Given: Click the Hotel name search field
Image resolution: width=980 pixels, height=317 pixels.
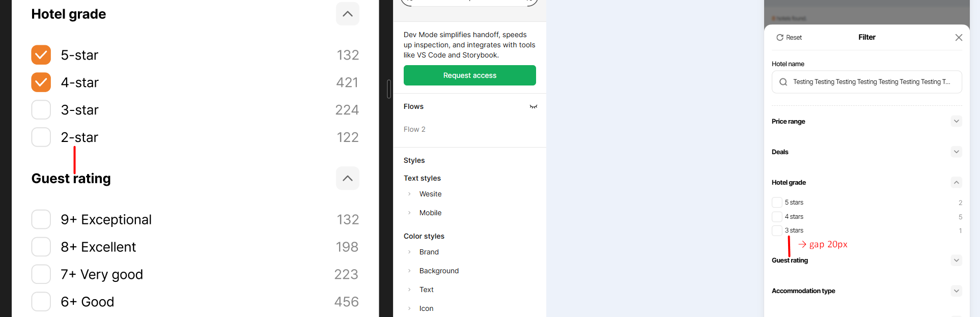Looking at the screenshot, I should point(871,82).
